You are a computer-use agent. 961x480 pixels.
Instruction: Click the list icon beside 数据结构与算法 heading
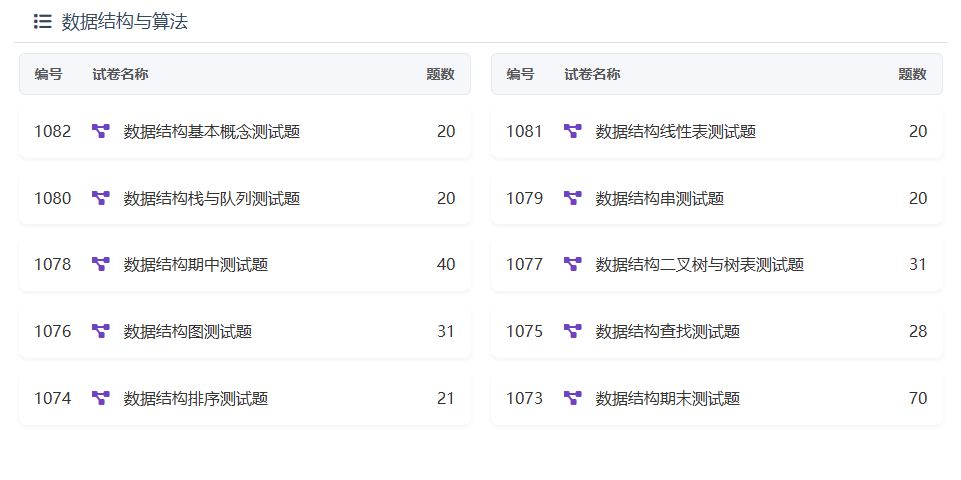[x=42, y=22]
